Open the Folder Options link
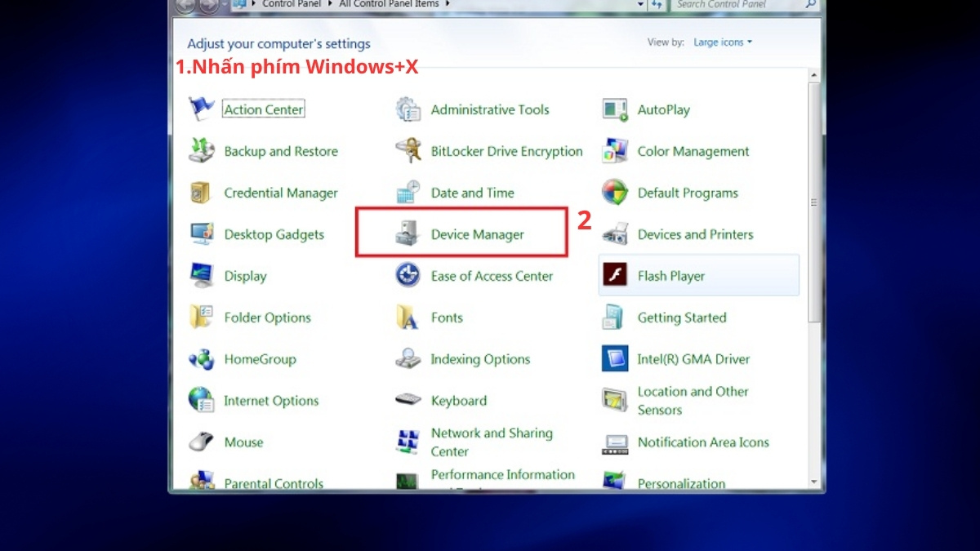This screenshot has width=980, height=551. point(268,318)
